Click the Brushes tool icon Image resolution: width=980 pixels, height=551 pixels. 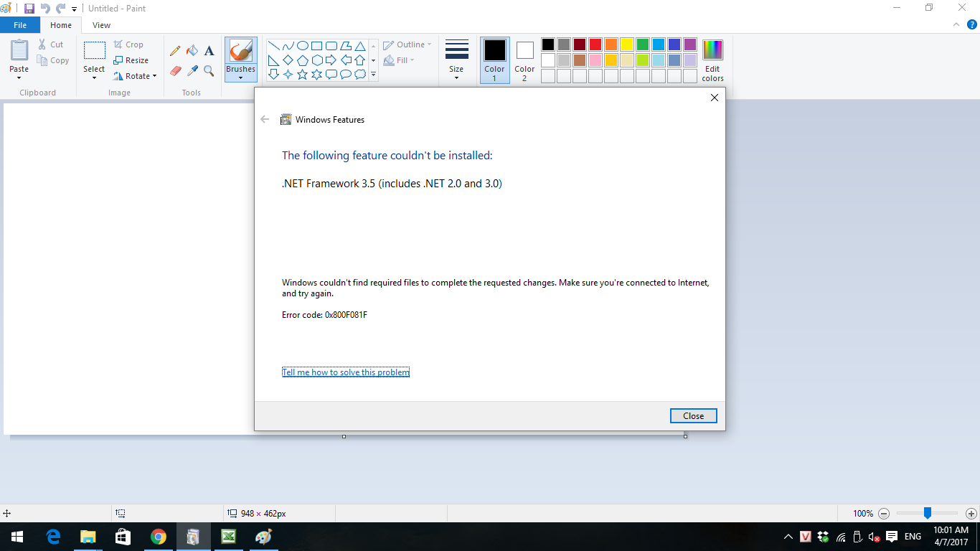(240, 51)
